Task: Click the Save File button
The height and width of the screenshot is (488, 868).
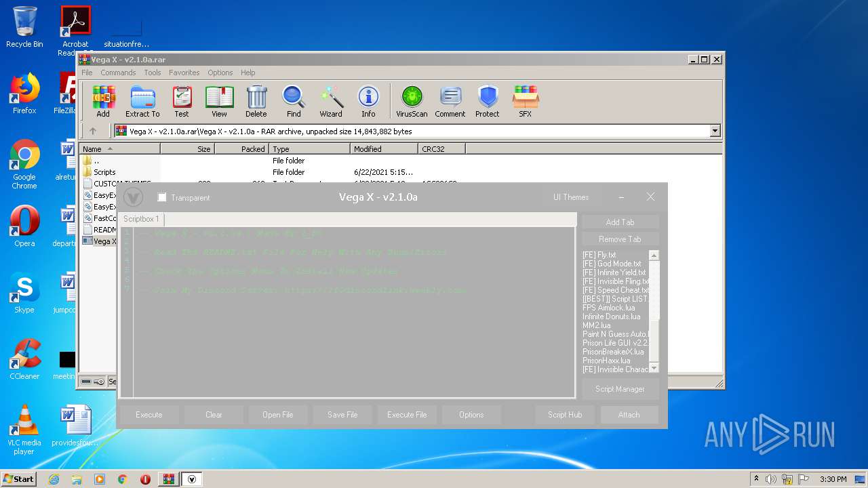Action: tap(342, 415)
